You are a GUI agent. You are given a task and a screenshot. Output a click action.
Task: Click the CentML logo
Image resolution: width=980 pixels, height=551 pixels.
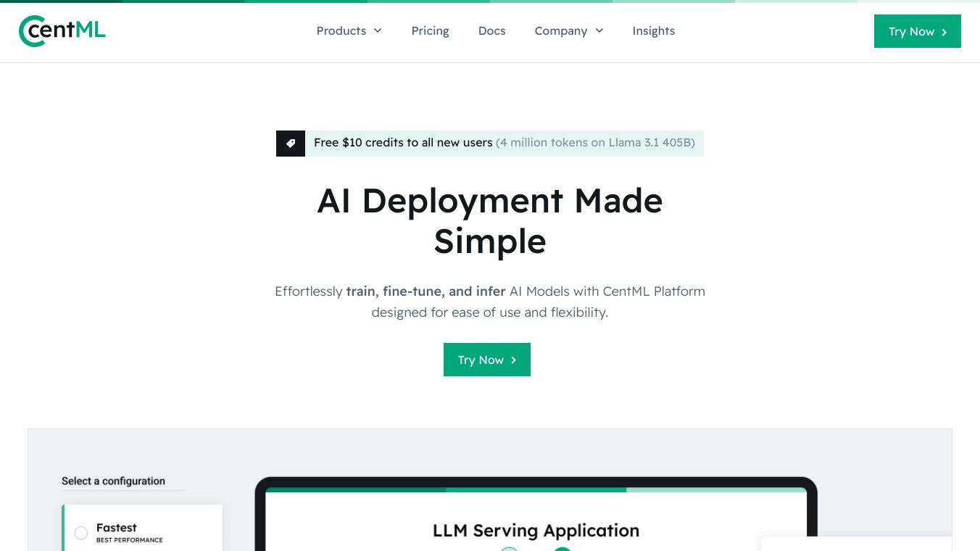(x=62, y=31)
